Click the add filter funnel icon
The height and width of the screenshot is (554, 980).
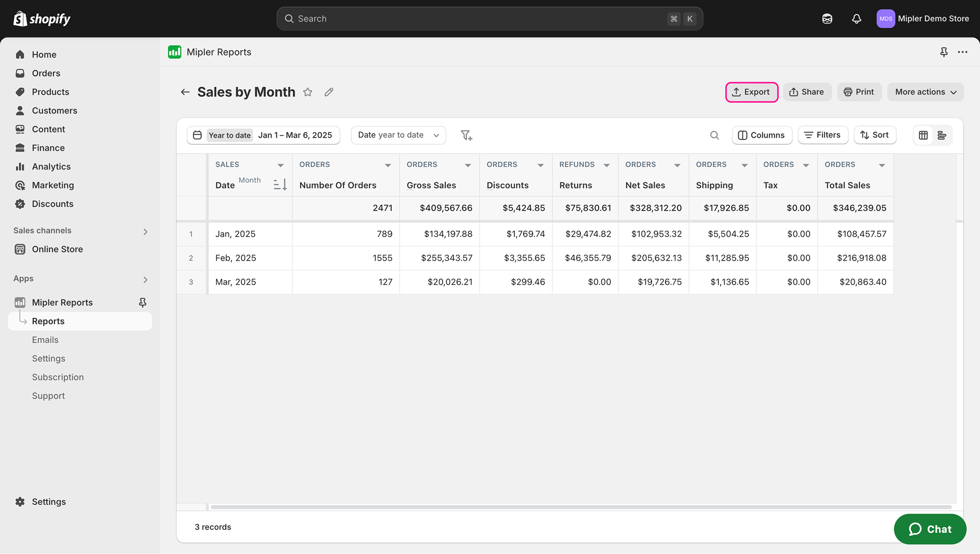pos(466,135)
